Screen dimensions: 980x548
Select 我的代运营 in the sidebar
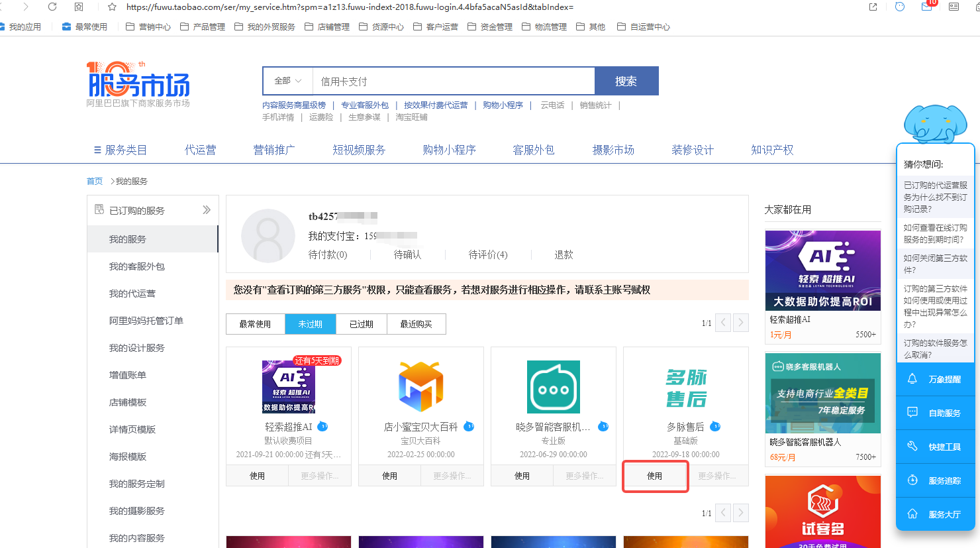tap(132, 294)
